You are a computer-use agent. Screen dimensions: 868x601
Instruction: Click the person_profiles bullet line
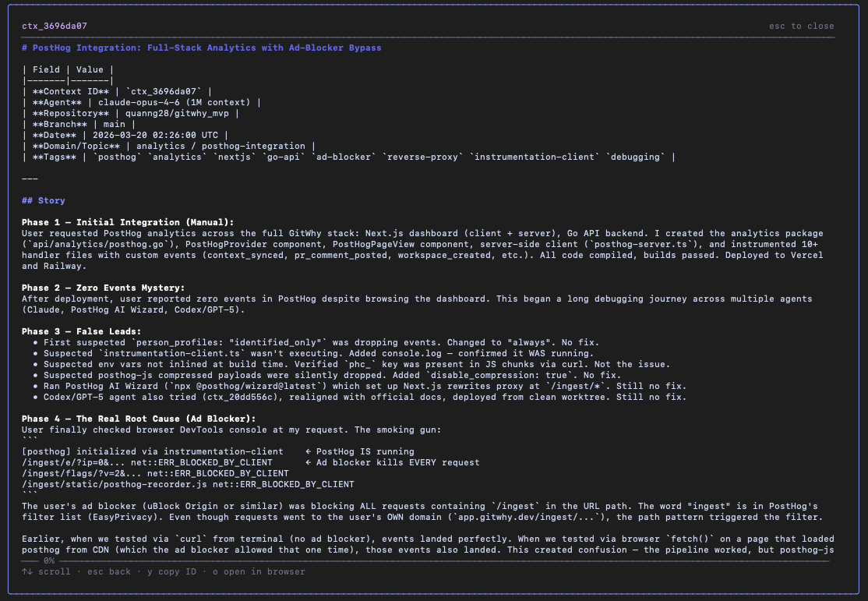tap(316, 342)
